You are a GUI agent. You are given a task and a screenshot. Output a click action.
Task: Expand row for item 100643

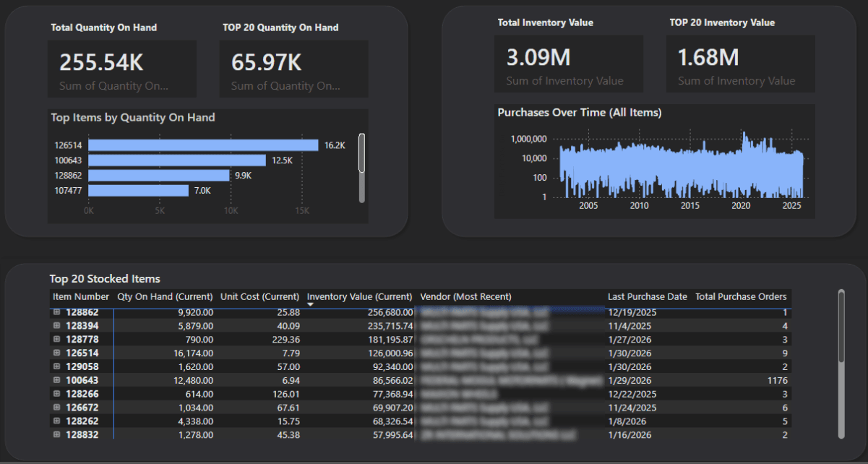coord(56,380)
